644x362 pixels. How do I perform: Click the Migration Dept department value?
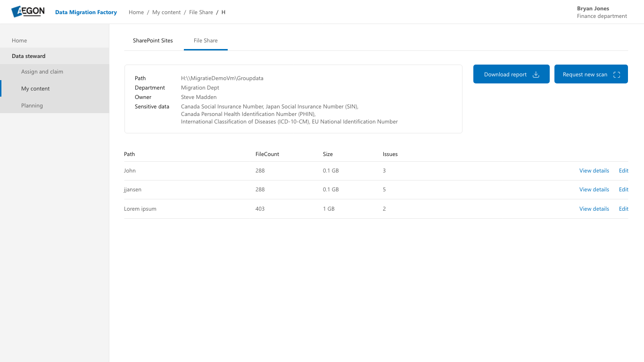200,88
